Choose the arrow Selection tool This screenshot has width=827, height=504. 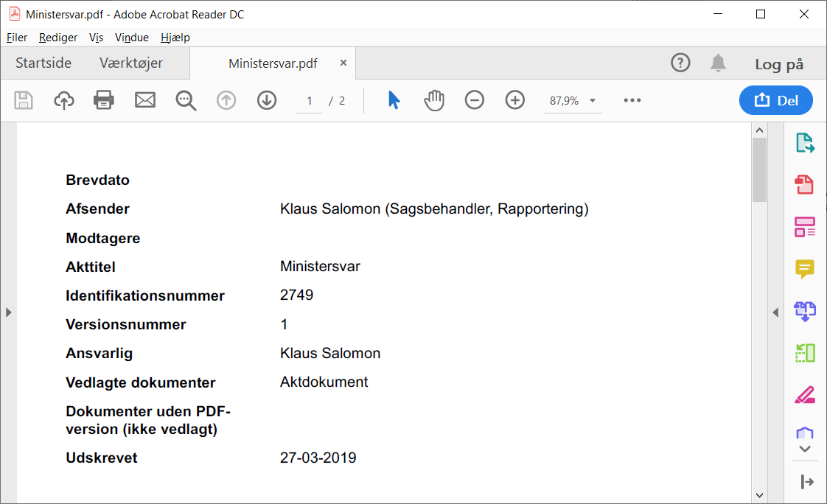click(394, 101)
